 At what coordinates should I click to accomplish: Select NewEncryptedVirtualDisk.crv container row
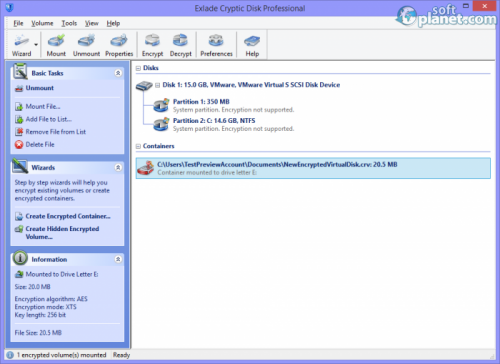click(x=313, y=168)
